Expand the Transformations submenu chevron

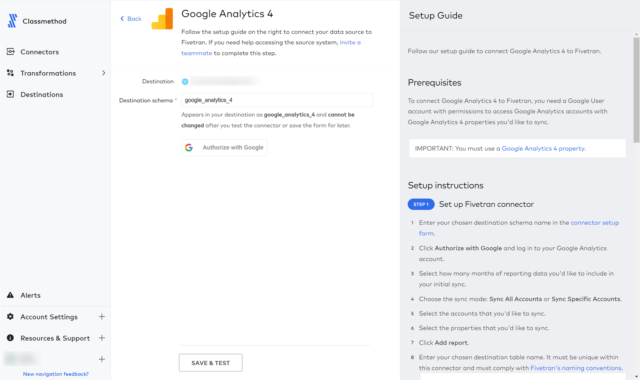[x=104, y=73]
